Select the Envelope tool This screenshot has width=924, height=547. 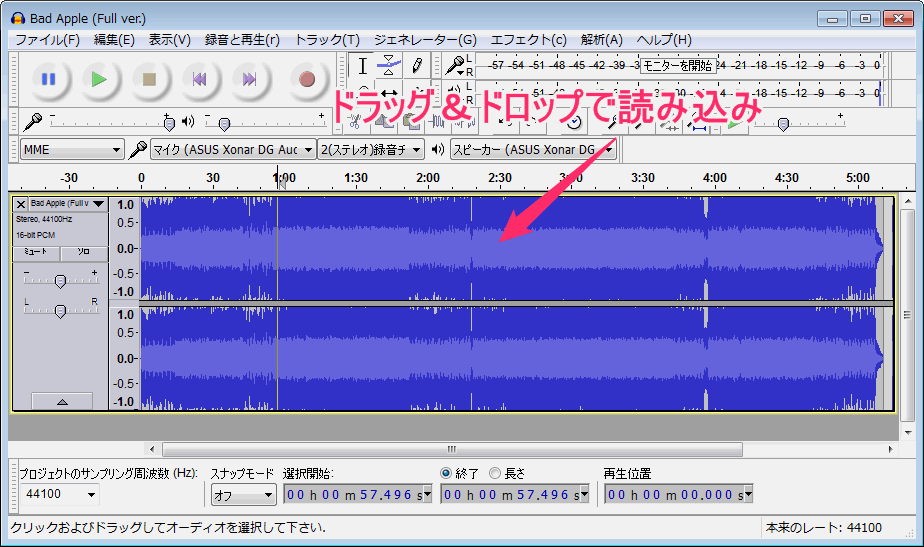pyautogui.click(x=389, y=65)
